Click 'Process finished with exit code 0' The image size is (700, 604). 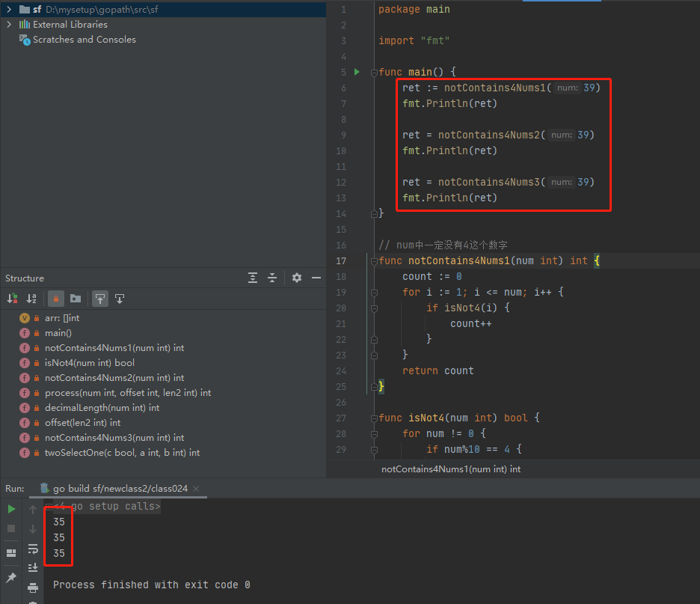pyautogui.click(x=152, y=585)
